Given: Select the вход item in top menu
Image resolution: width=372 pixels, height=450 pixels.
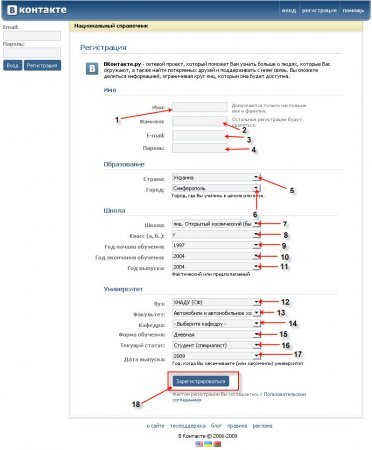Looking at the screenshot, I should click(289, 10).
